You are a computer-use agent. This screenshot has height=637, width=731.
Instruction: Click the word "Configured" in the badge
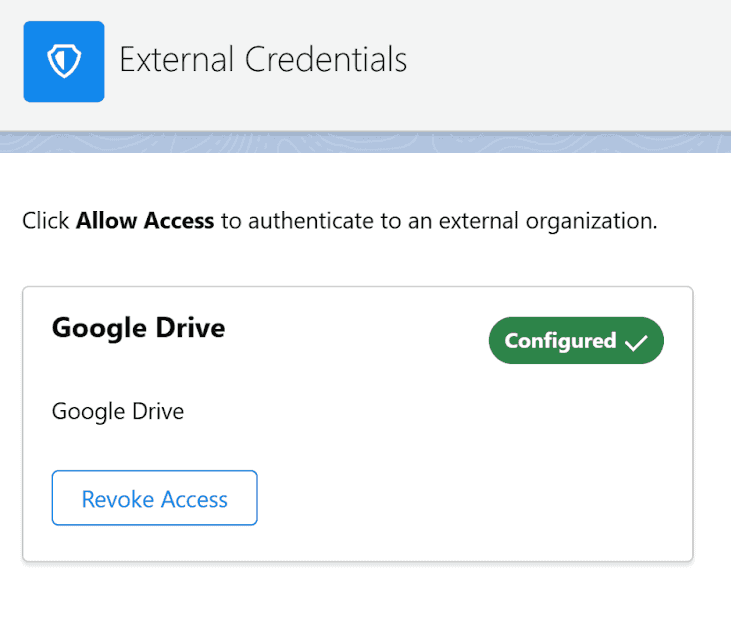[560, 341]
